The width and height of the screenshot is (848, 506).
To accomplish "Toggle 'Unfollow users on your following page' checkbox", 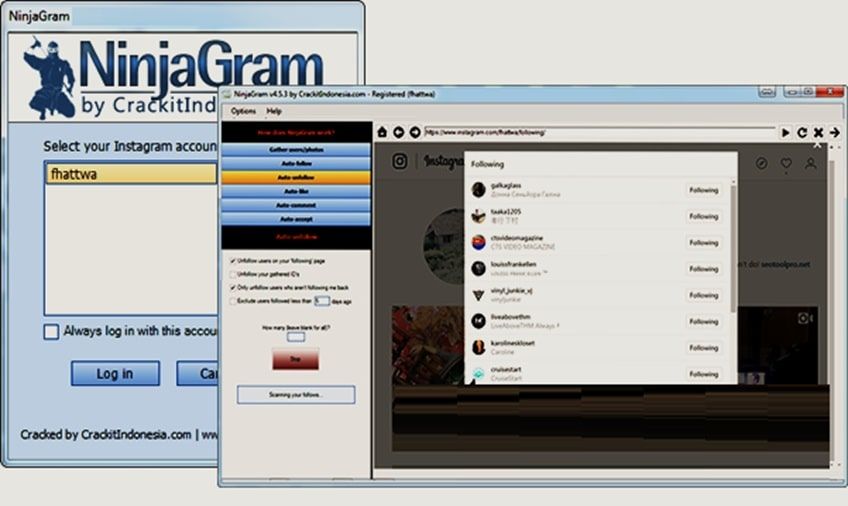I will pos(233,261).
